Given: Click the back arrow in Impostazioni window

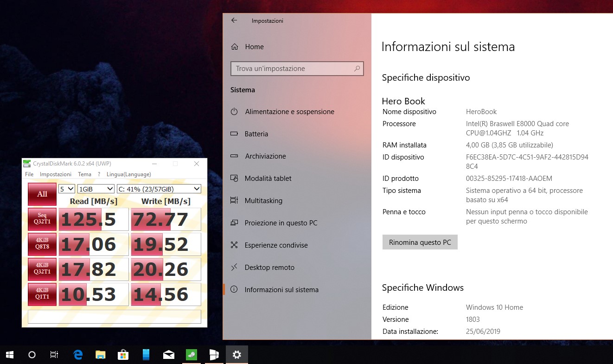Looking at the screenshot, I should (x=234, y=20).
